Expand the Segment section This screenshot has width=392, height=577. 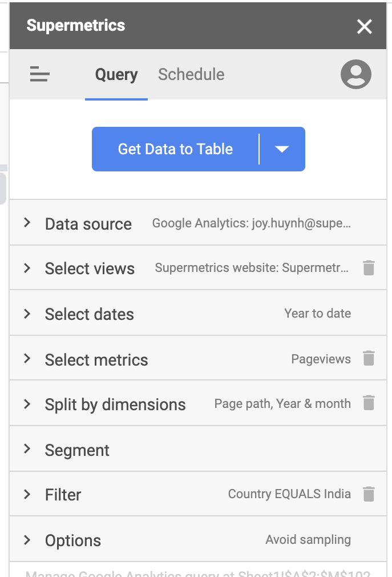click(198, 449)
